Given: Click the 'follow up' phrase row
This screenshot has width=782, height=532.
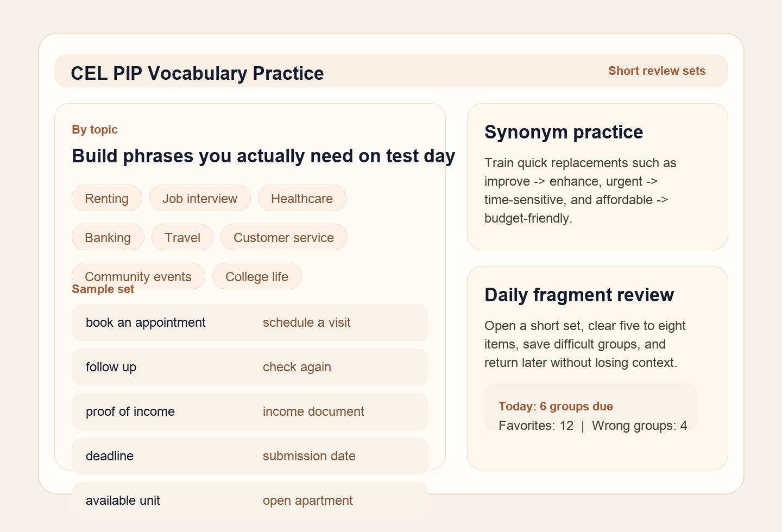Looking at the screenshot, I should [x=250, y=367].
